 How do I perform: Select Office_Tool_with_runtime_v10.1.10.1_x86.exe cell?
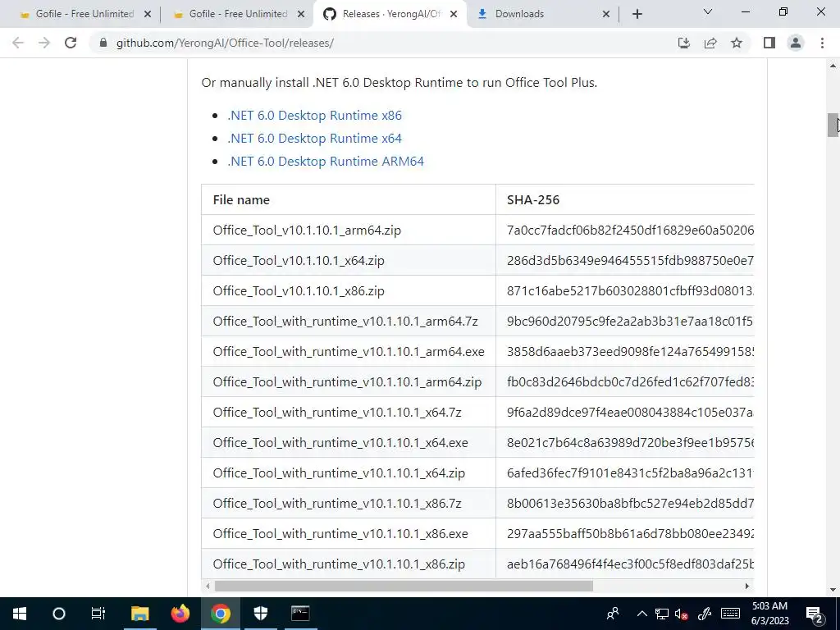349,533
